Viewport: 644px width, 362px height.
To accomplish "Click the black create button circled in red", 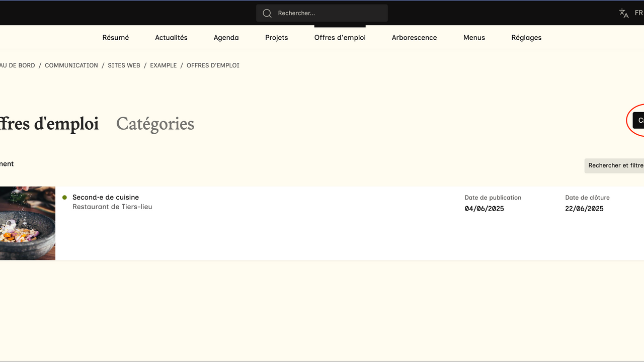I will point(638,121).
